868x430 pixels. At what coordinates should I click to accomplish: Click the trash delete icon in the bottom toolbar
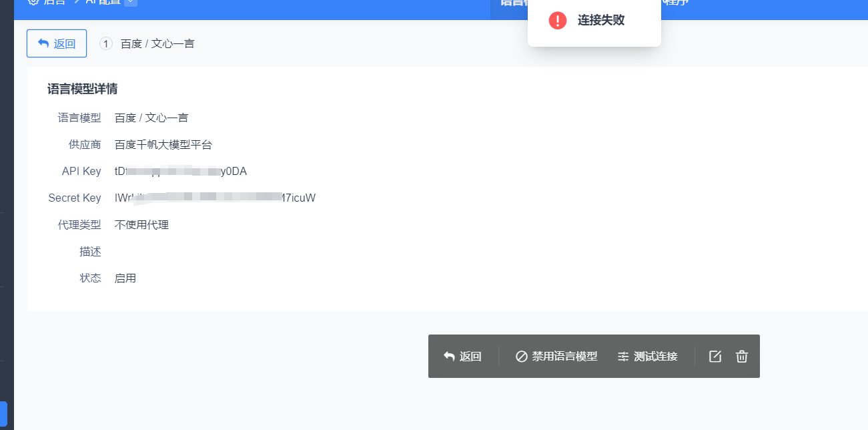742,357
